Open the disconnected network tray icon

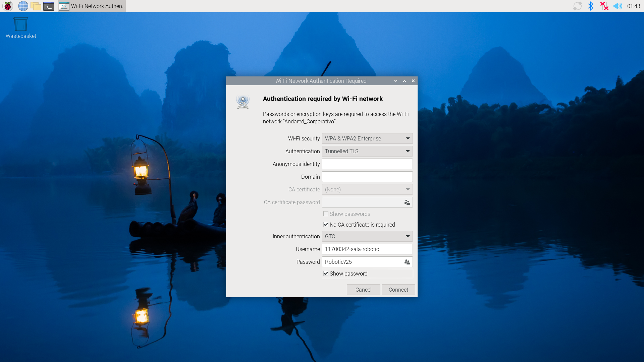[x=604, y=6]
